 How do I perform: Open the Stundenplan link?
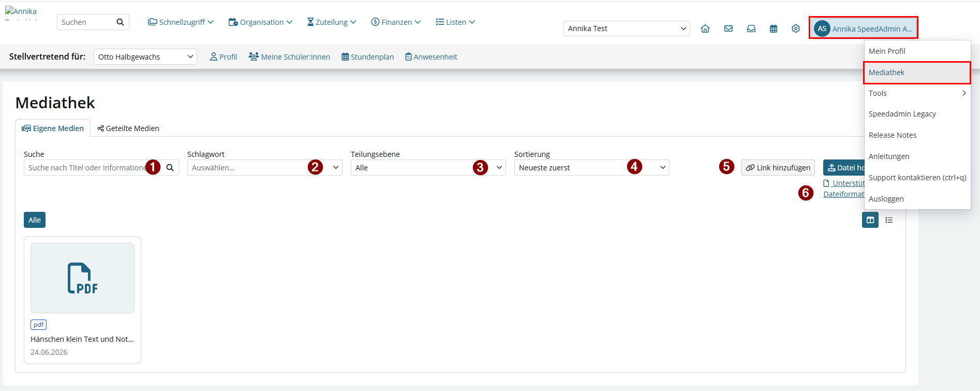[x=367, y=57]
